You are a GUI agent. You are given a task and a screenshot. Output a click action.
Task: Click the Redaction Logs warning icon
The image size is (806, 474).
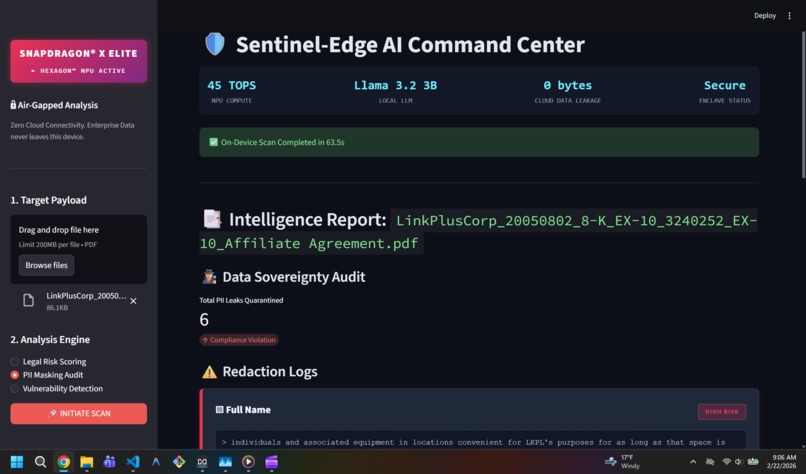tap(209, 372)
